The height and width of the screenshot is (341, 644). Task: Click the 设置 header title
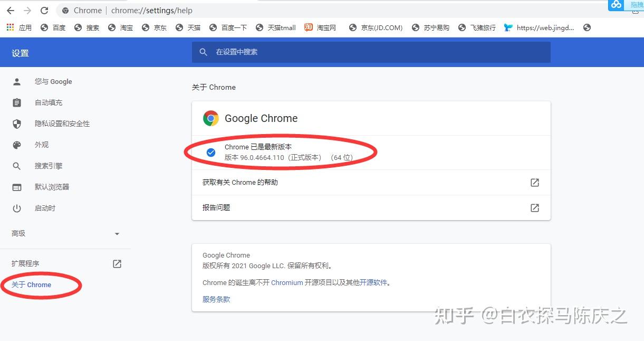[21, 53]
